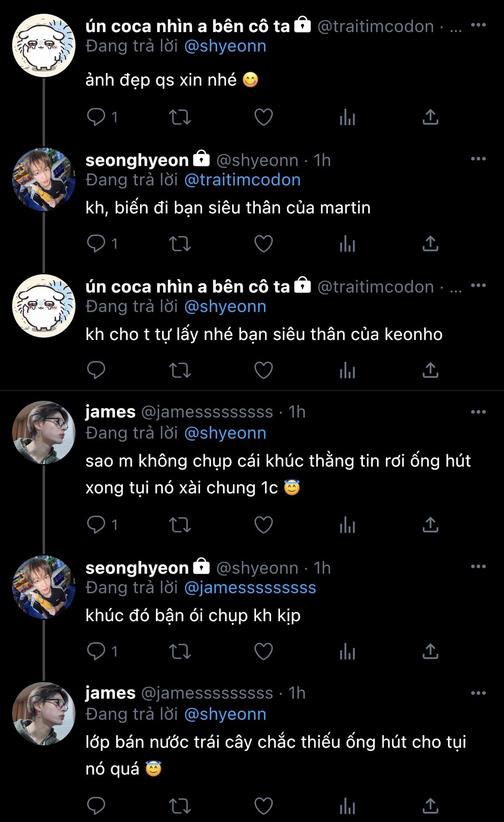The image size is (504, 822).
Task: Open james's avatar on "sao m không chụp" tweet
Action: point(44,432)
